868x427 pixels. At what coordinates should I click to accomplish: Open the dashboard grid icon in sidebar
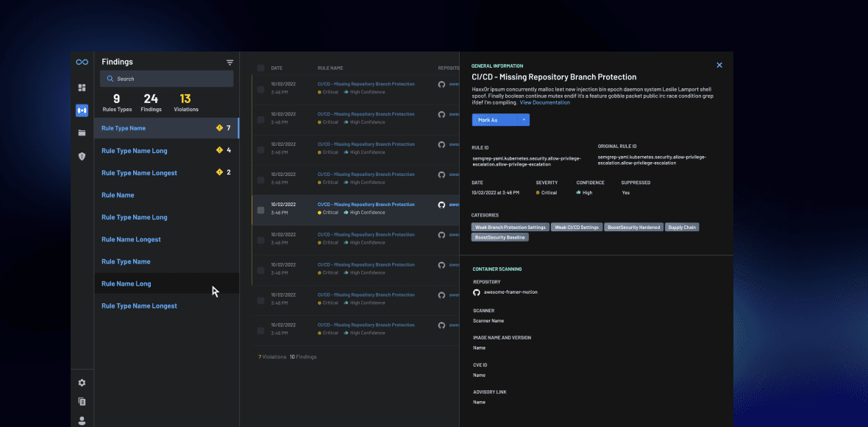[x=82, y=88]
